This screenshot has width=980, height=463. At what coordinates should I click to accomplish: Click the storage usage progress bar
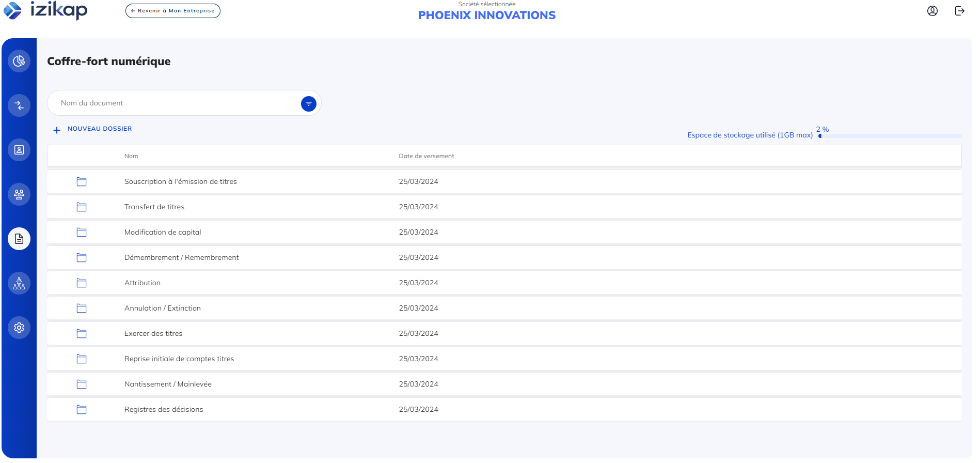point(890,136)
